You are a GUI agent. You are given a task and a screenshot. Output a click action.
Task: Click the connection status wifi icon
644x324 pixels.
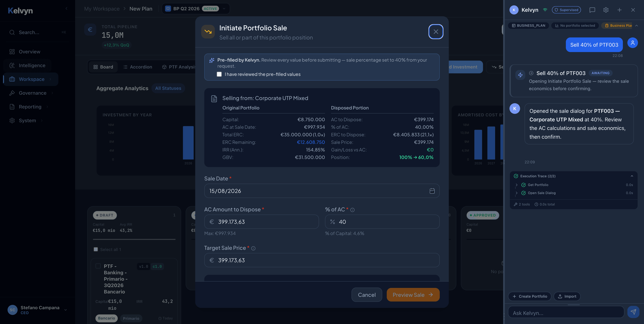click(x=545, y=10)
